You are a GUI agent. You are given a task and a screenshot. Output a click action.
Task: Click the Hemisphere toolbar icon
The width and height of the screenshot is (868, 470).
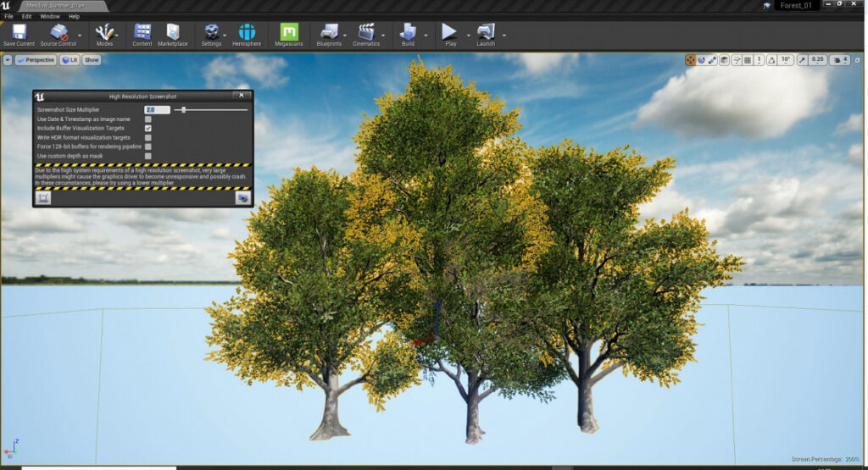247,33
